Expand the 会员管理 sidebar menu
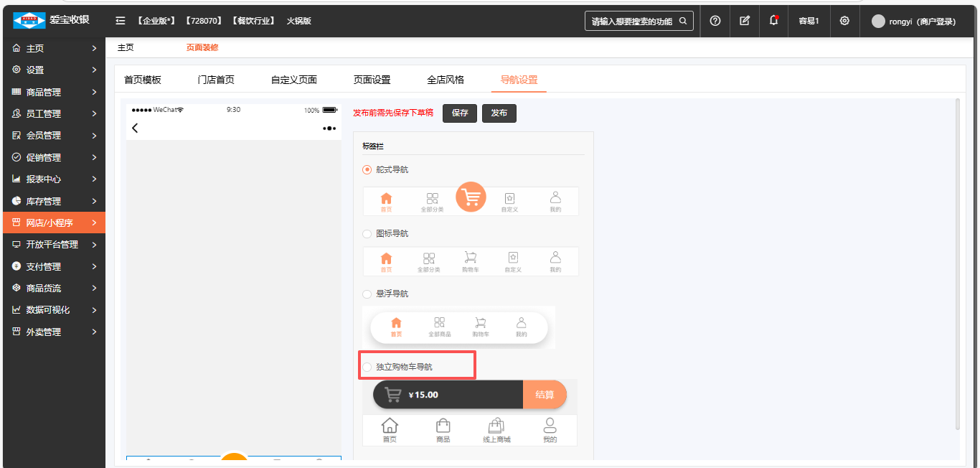 54,136
